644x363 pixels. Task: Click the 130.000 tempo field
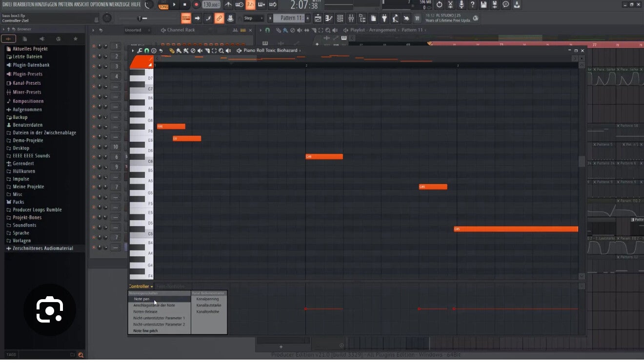210,5
